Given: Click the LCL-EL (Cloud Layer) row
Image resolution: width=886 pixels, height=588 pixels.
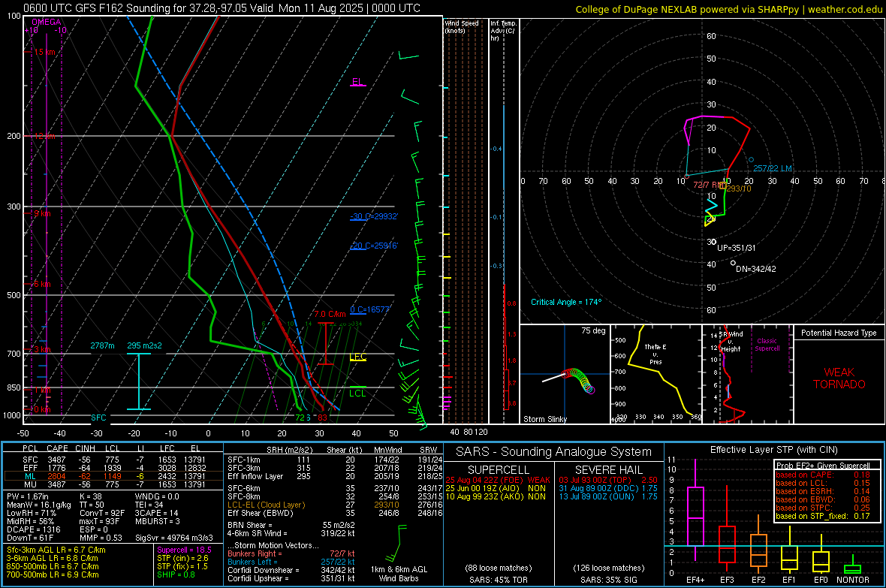Looking at the screenshot, I should pos(335,505).
